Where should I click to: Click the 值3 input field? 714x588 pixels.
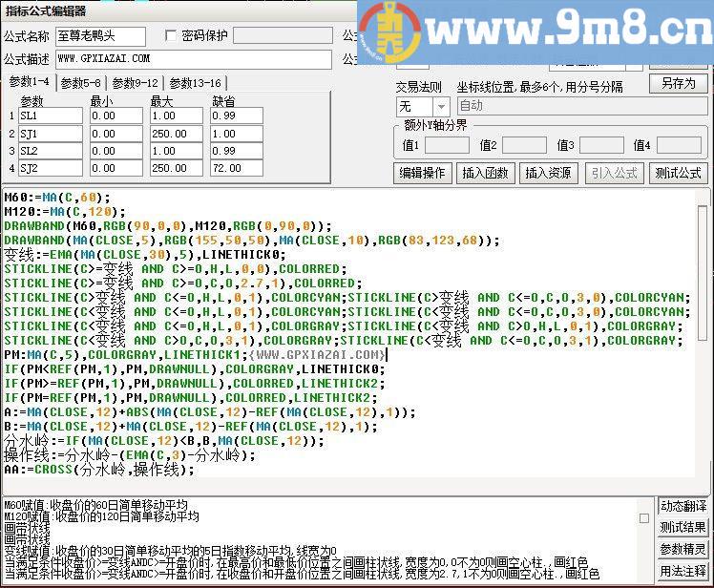(601, 145)
